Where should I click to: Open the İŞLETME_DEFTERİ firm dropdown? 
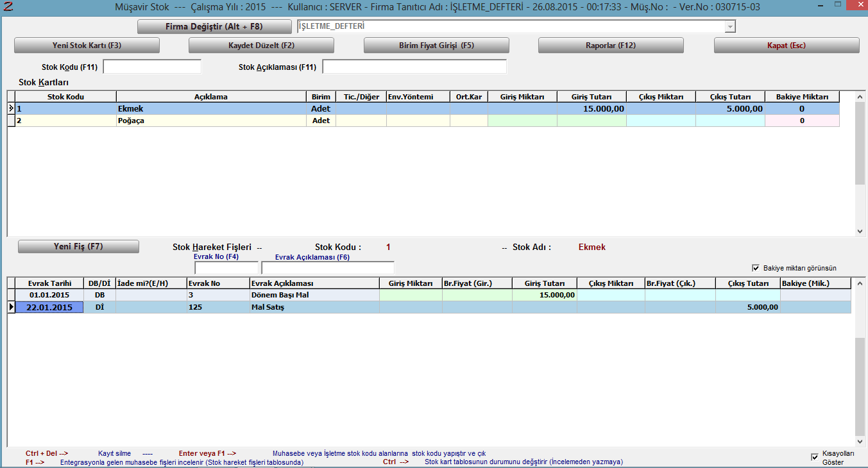click(x=730, y=27)
